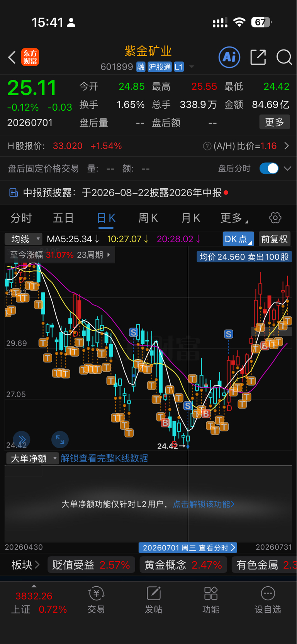Open the 黄金概念 sector chip
Viewport: 297px width, 644px height.
[183, 565]
